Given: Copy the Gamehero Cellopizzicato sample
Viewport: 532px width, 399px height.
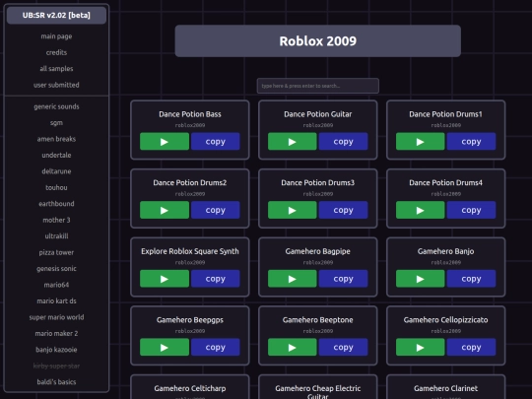Looking at the screenshot, I should (471, 347).
